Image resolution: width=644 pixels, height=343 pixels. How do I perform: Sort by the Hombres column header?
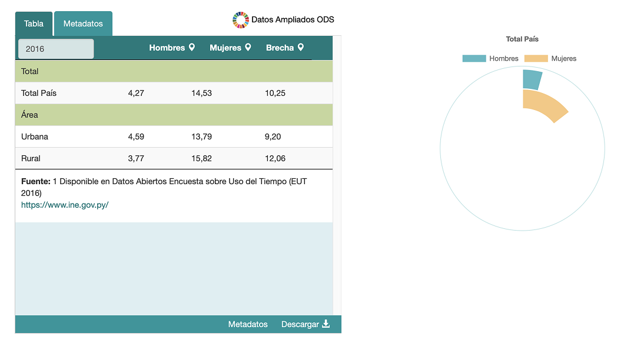[167, 48]
